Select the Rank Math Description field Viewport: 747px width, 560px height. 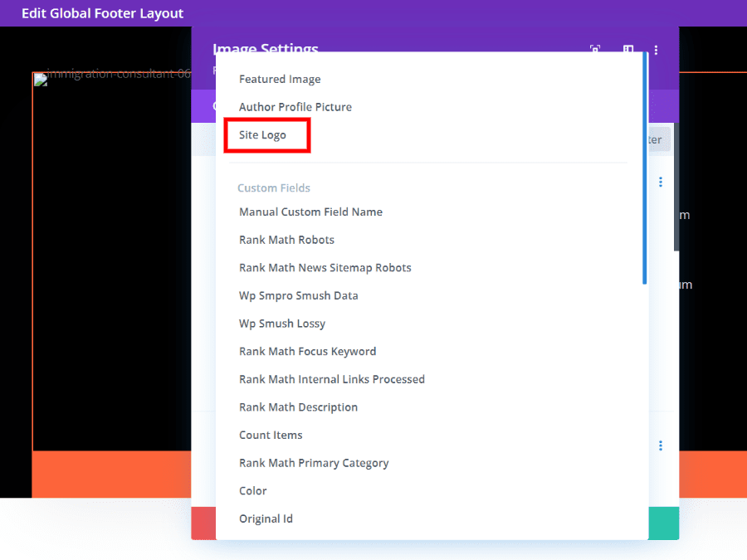(298, 407)
